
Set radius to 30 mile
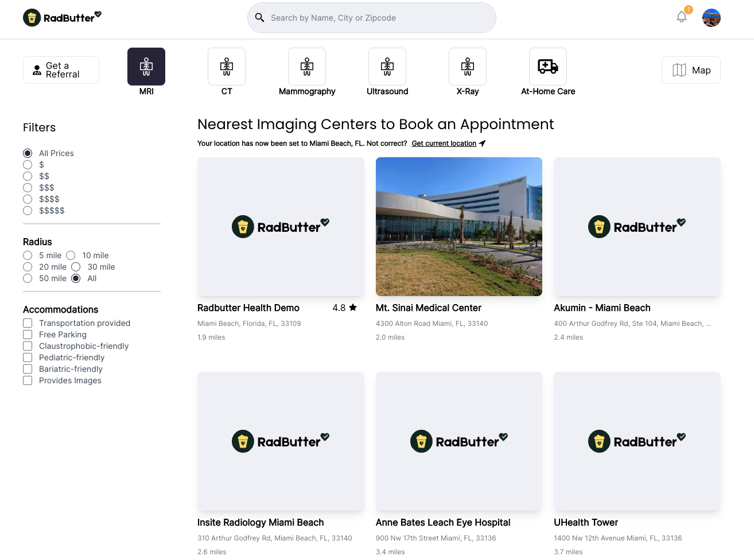[76, 267]
